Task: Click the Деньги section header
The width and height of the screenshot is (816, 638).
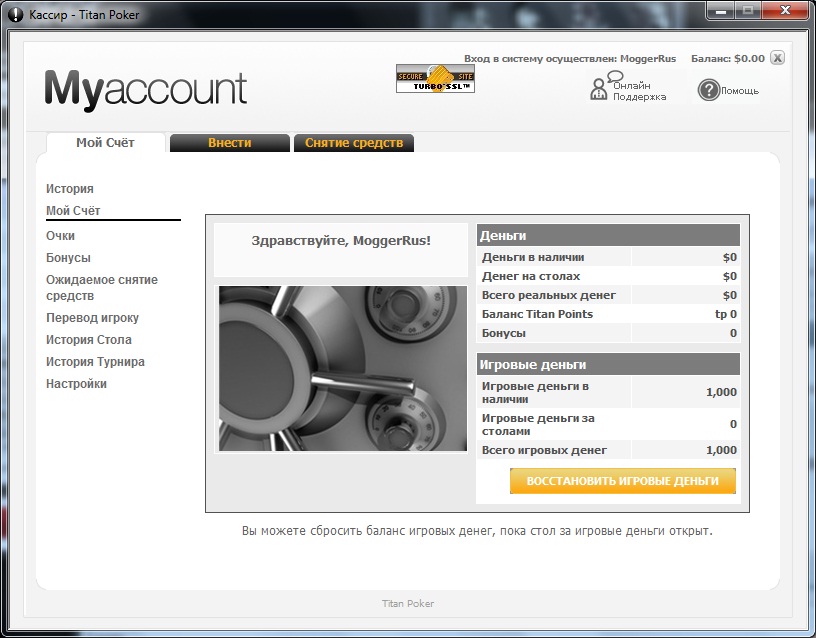Action: 608,235
